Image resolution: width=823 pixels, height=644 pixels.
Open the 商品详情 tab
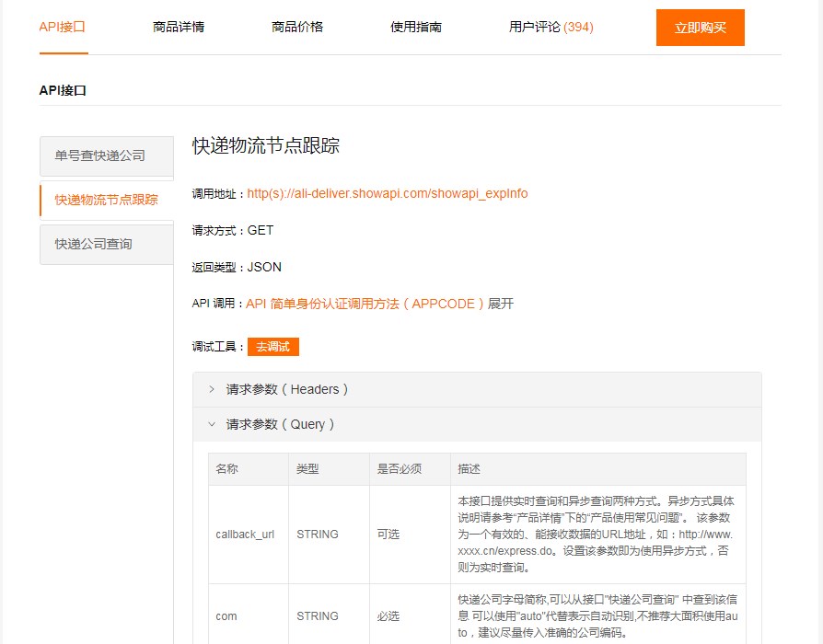pyautogui.click(x=179, y=27)
